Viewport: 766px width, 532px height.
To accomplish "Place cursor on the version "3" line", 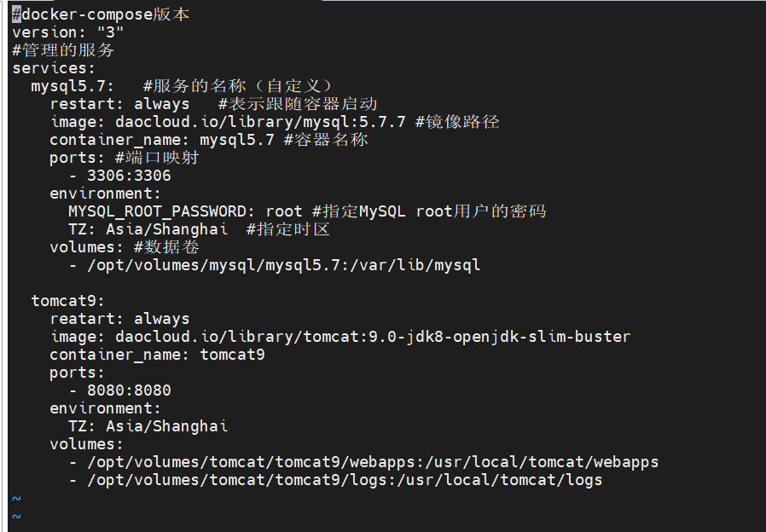I will [x=67, y=32].
